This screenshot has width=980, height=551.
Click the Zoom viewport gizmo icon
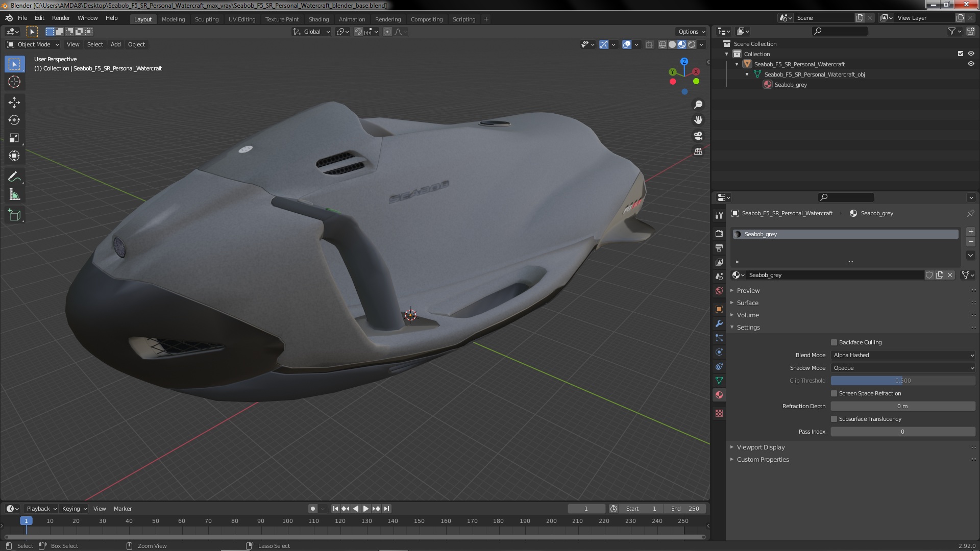698,105
